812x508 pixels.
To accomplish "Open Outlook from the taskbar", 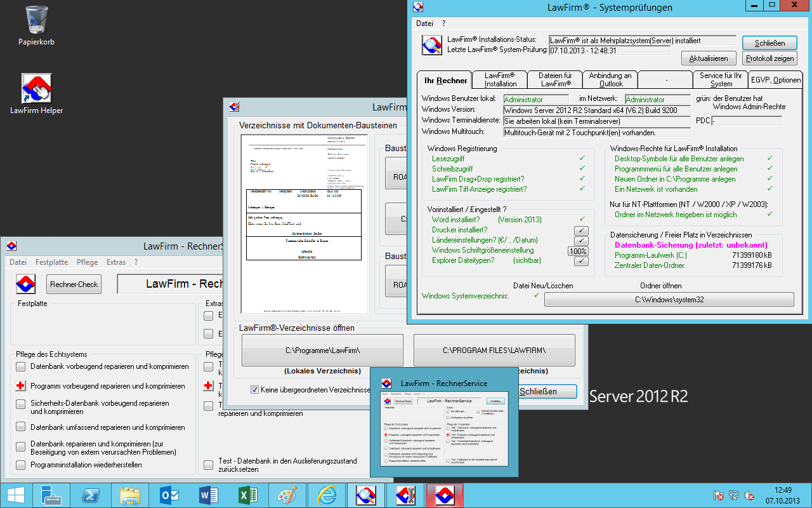I will (x=169, y=495).
